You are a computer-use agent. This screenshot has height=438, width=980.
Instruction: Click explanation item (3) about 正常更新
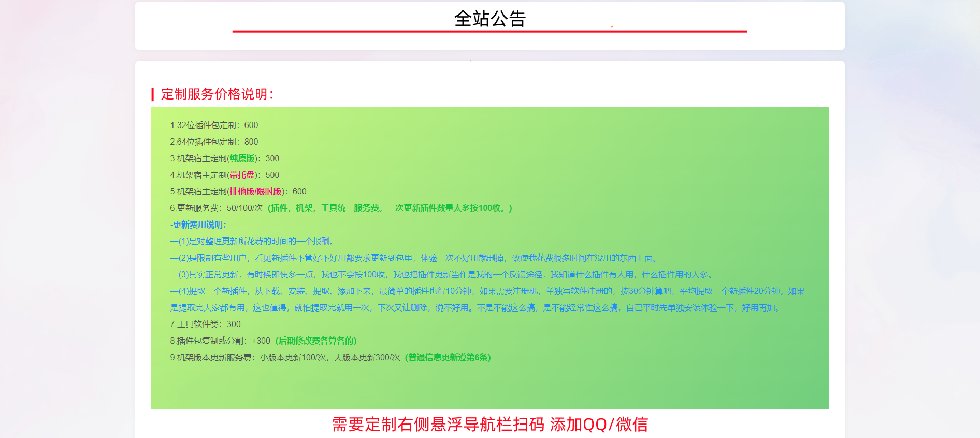tap(442, 275)
